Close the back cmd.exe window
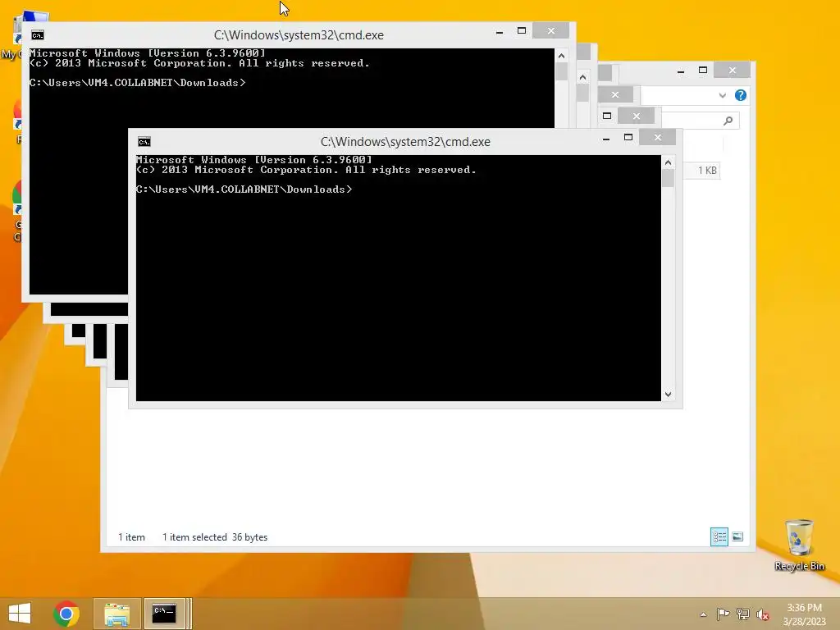Viewport: 840px width, 630px height. tap(550, 31)
